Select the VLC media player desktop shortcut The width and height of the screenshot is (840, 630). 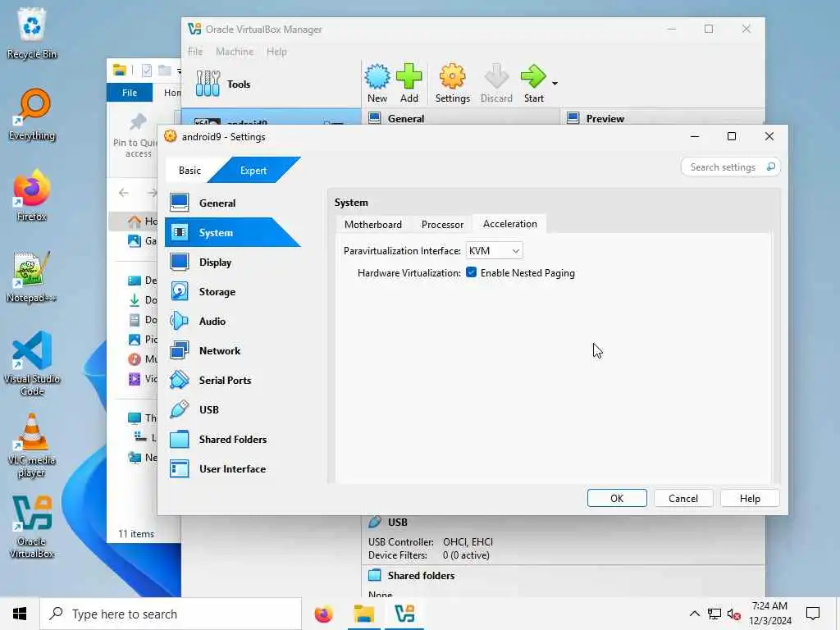[32, 445]
